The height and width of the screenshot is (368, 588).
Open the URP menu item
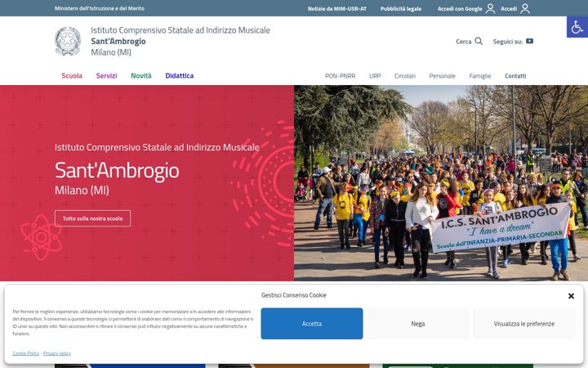click(x=375, y=76)
